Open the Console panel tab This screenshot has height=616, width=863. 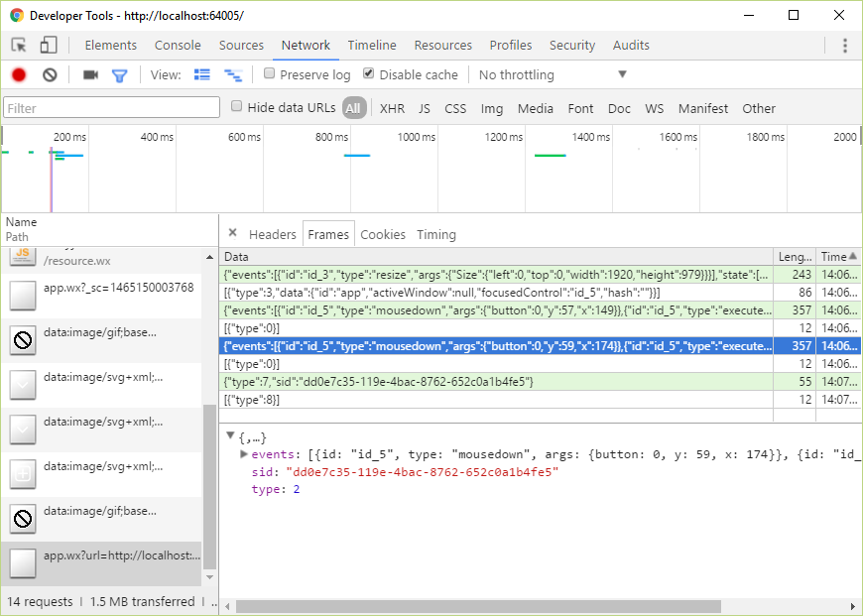pyautogui.click(x=178, y=46)
